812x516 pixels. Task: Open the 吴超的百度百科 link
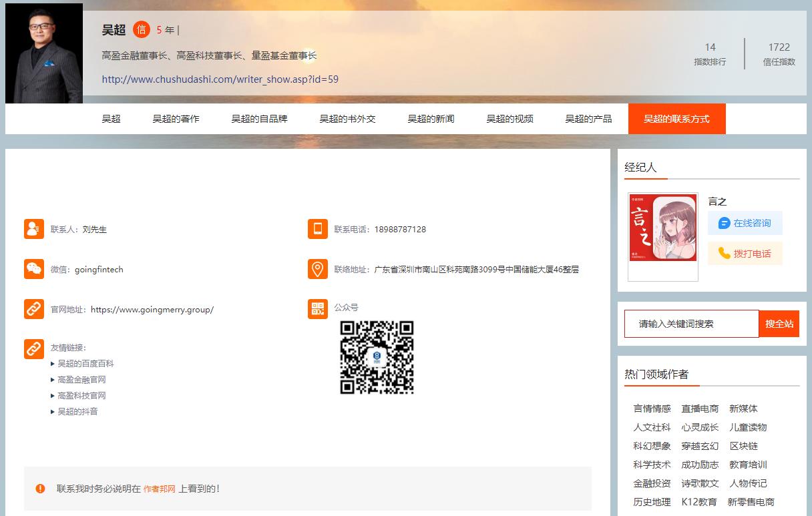click(x=85, y=364)
